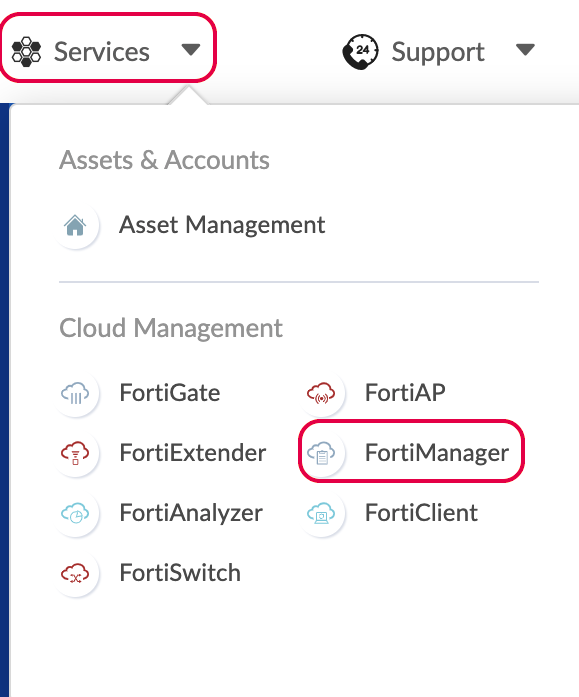Click the FortiClient laptop cloud icon
579x697 pixels.
click(x=321, y=513)
